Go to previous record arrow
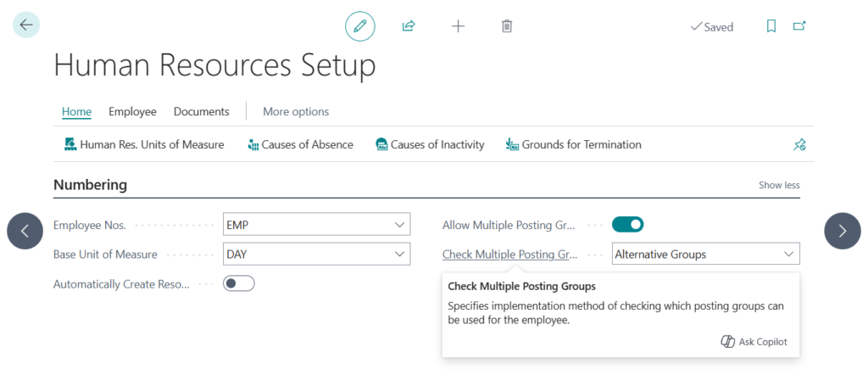 point(25,231)
